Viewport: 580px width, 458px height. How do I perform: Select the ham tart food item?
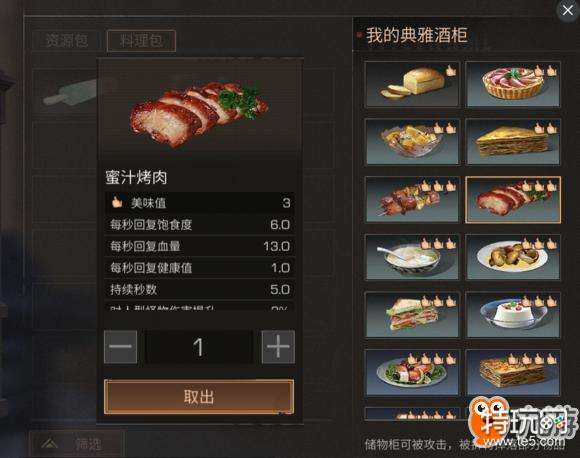[513, 84]
